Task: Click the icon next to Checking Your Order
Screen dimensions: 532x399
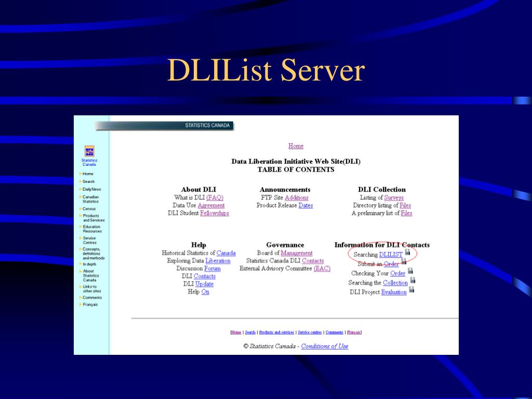Action: [410, 271]
